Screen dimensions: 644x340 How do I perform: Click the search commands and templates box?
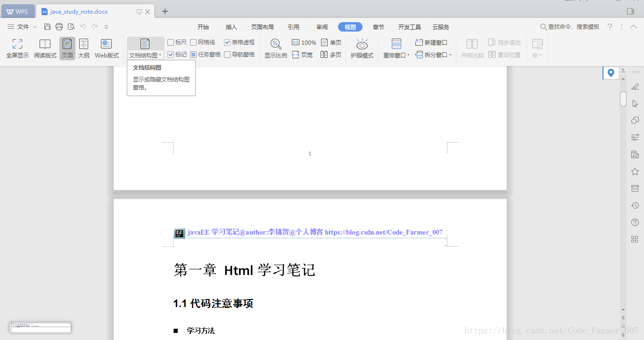[x=570, y=27]
